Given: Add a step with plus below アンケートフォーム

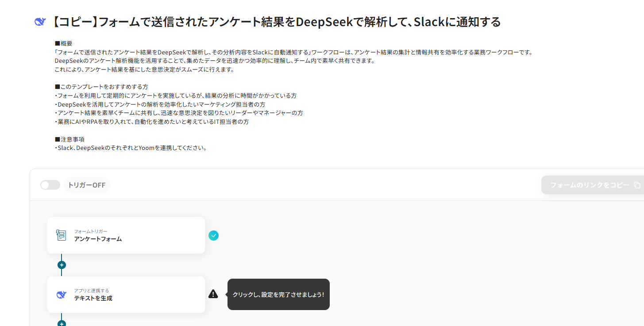Looking at the screenshot, I should pos(62,265).
